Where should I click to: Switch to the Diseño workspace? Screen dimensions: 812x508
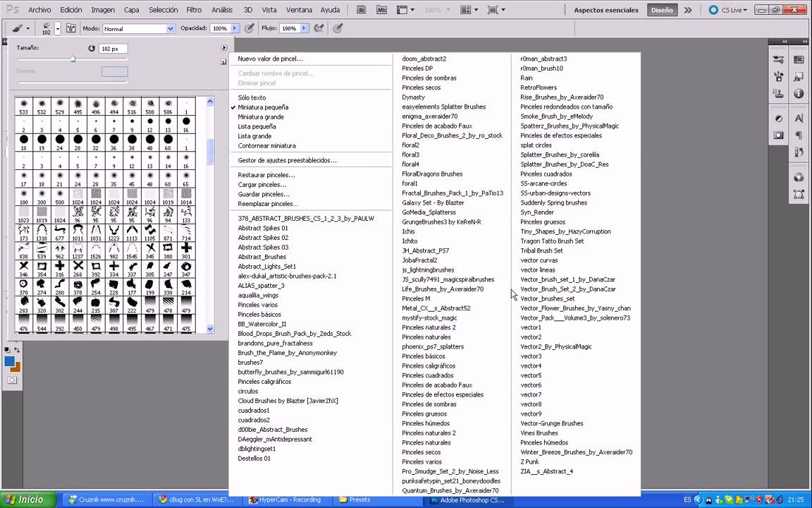[662, 10]
